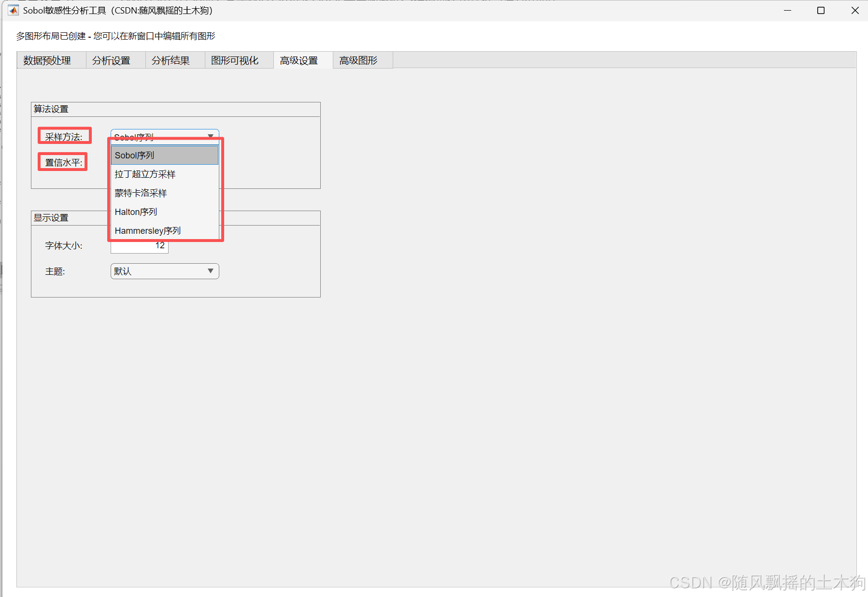Click the 算法设置 panel title
868x597 pixels.
(x=51, y=109)
